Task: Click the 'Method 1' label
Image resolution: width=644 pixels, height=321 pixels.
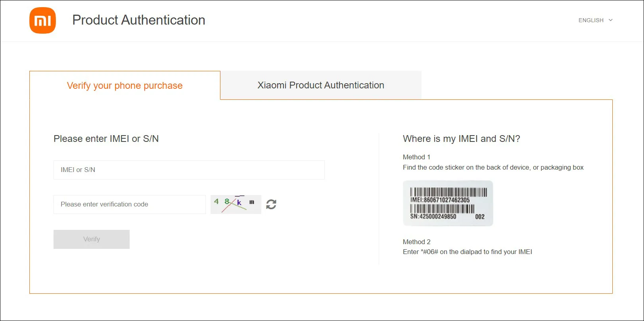Action: pyautogui.click(x=416, y=157)
